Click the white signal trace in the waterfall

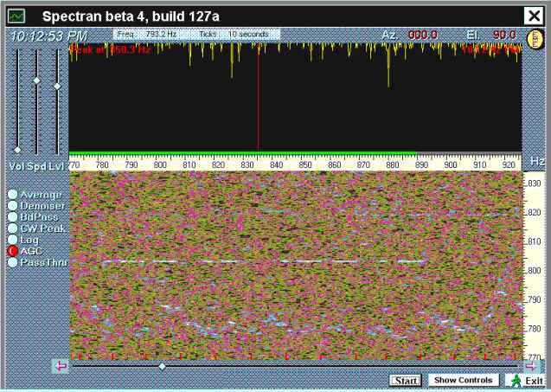pyautogui.click(x=264, y=261)
